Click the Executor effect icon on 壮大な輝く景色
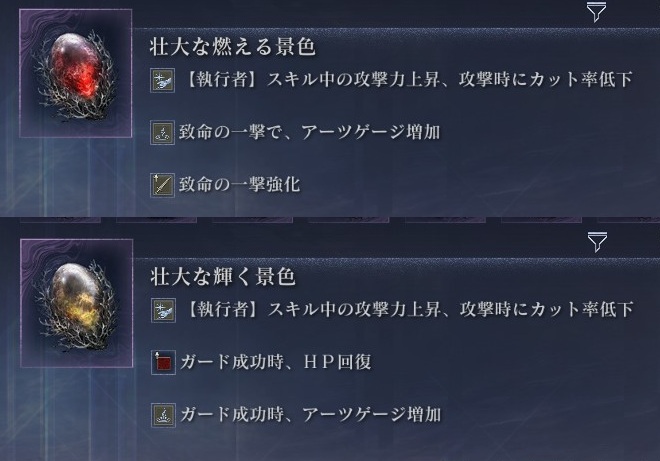Viewport: 660px width, 461px height. pos(163,310)
